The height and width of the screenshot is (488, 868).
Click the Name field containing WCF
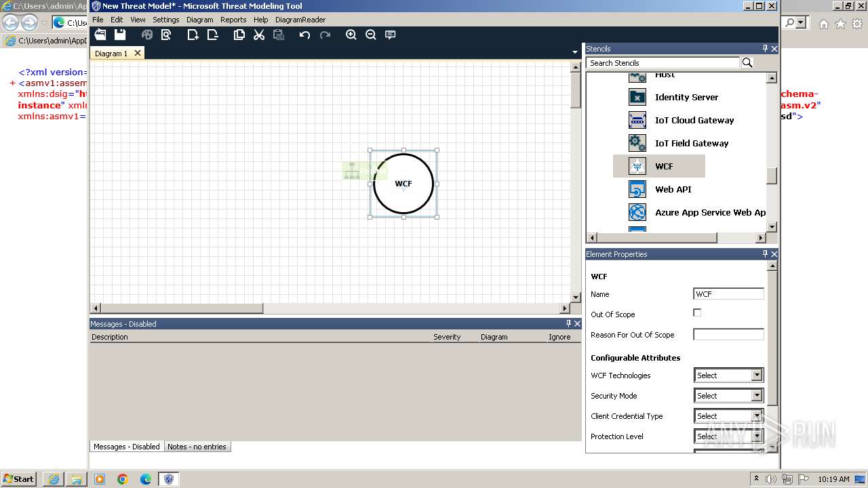pyautogui.click(x=729, y=294)
